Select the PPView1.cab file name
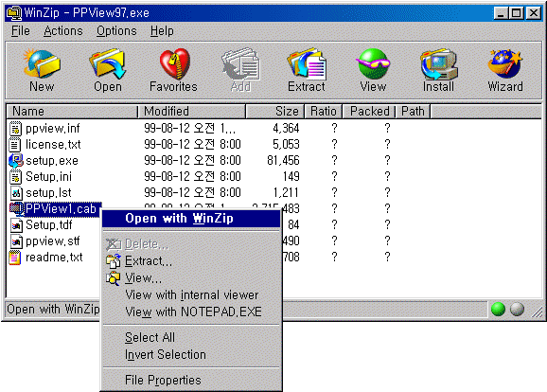 click(62, 208)
